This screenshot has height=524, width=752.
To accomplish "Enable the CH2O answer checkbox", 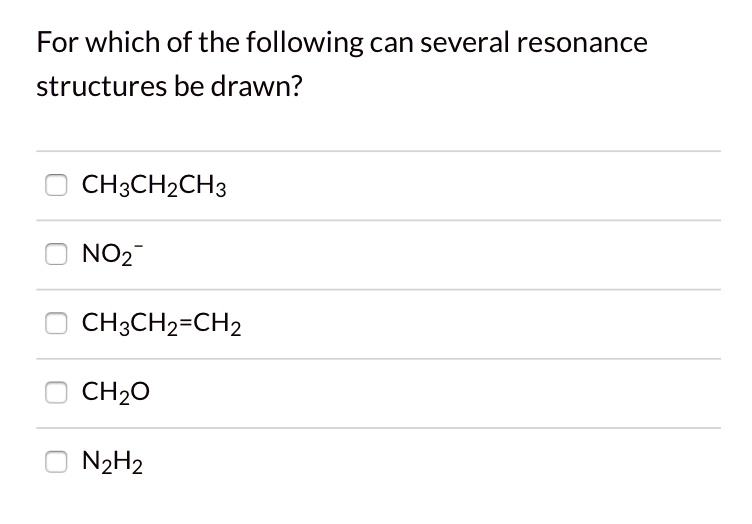I will pyautogui.click(x=56, y=393).
